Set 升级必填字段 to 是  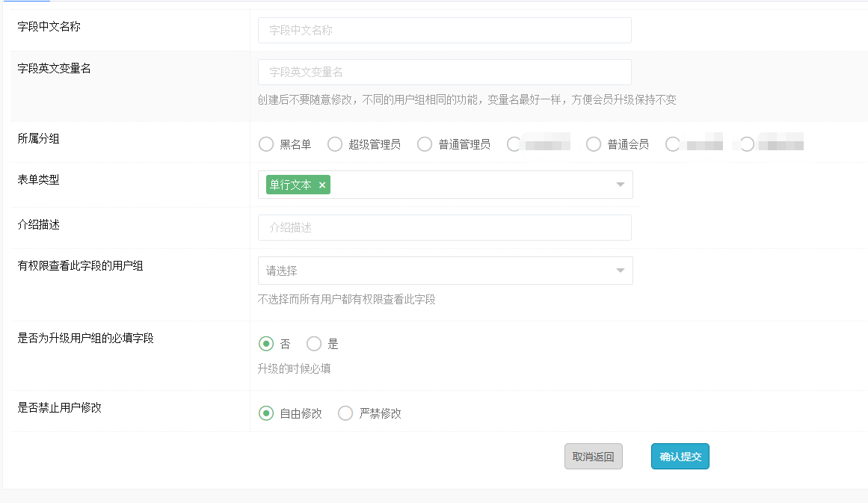(314, 344)
